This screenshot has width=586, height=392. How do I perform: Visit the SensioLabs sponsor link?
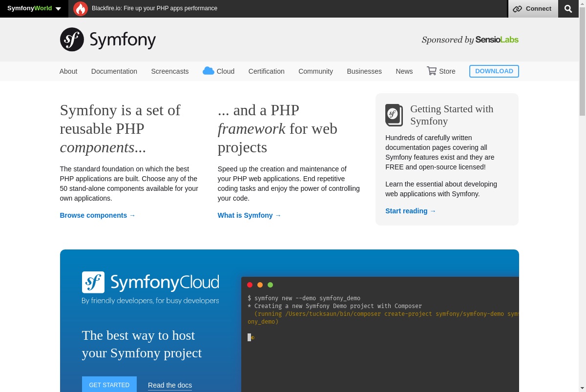(497, 40)
